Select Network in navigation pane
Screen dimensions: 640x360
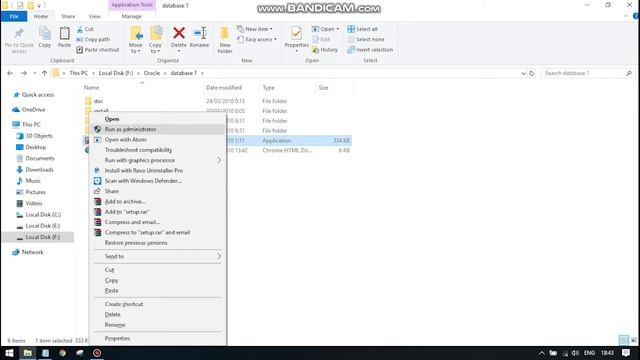tap(32, 252)
